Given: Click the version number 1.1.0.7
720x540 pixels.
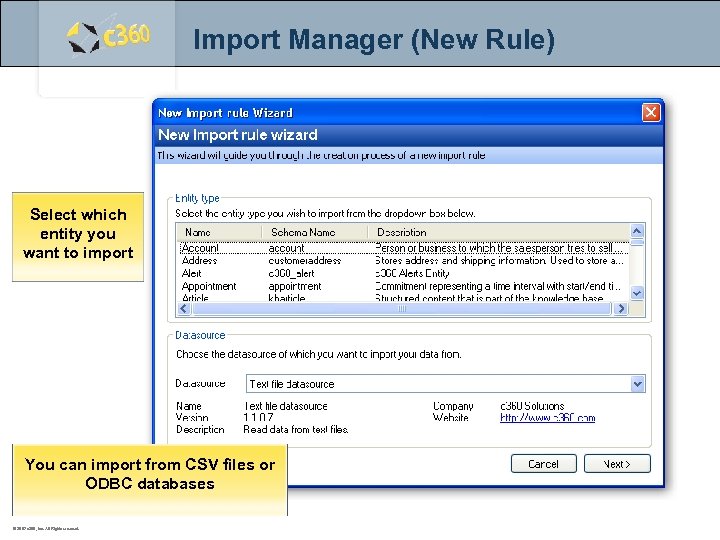Looking at the screenshot, I should (x=258, y=417).
